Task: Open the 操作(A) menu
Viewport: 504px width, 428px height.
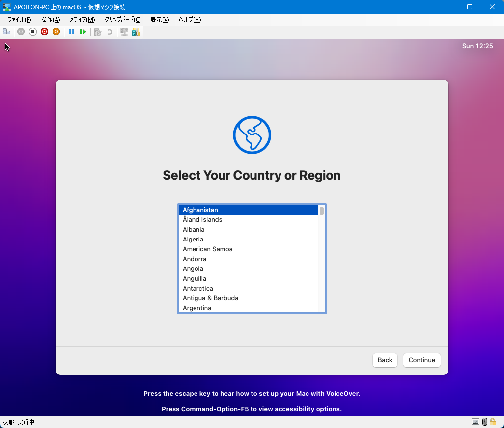Action: pos(51,20)
